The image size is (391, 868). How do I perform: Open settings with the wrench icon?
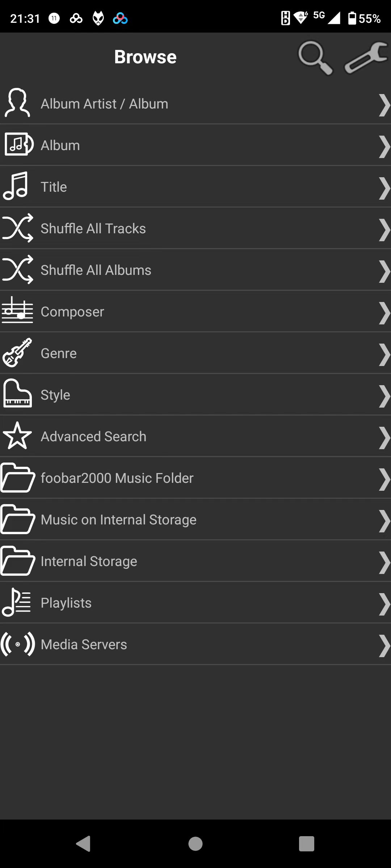[366, 58]
